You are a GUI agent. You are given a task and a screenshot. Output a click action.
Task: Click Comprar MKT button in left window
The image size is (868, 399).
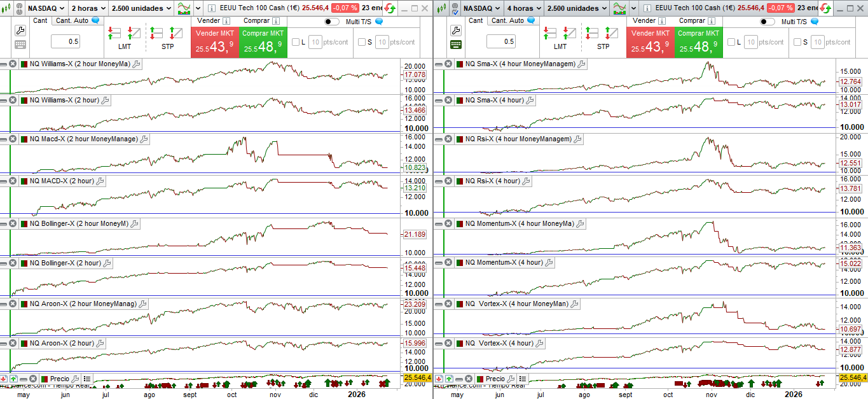pyautogui.click(x=263, y=42)
